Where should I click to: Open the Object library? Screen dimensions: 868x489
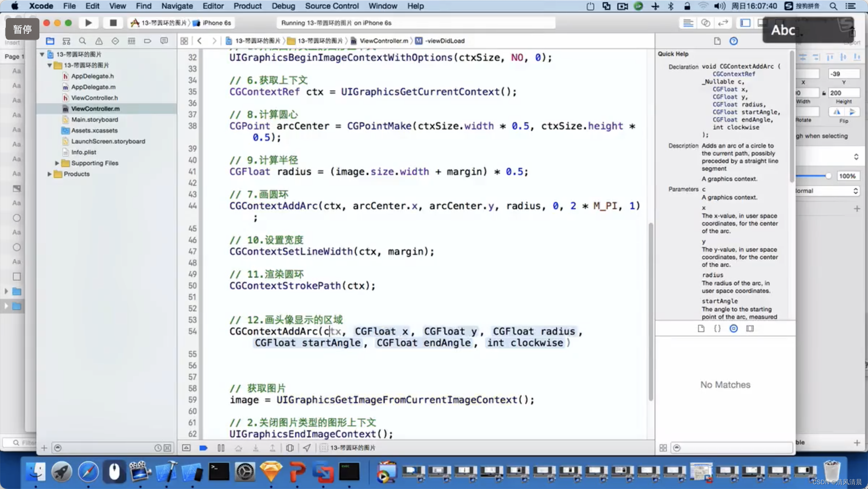(733, 328)
